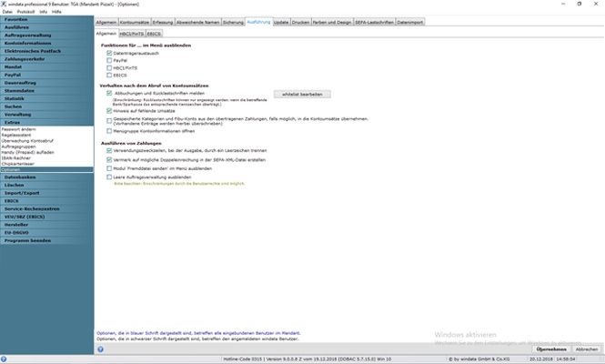Screen dimensions: 605x364
Task: Expand the Zahlungsverkehr sidebar group
Action: coord(46,59)
